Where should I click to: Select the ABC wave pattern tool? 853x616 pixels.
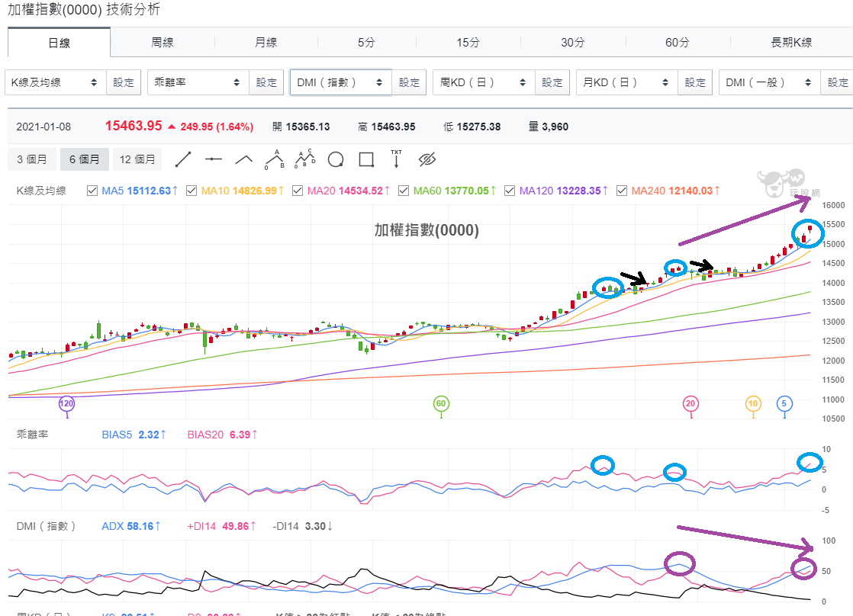click(x=275, y=159)
